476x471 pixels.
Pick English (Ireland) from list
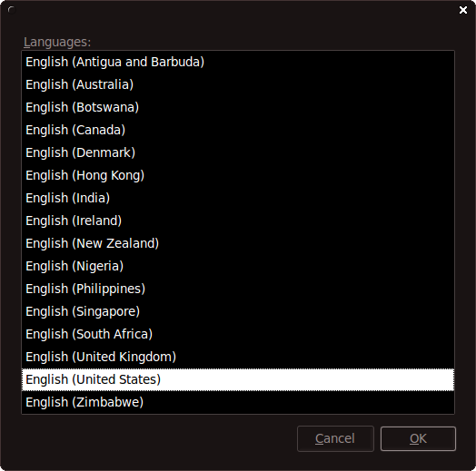tap(238, 221)
